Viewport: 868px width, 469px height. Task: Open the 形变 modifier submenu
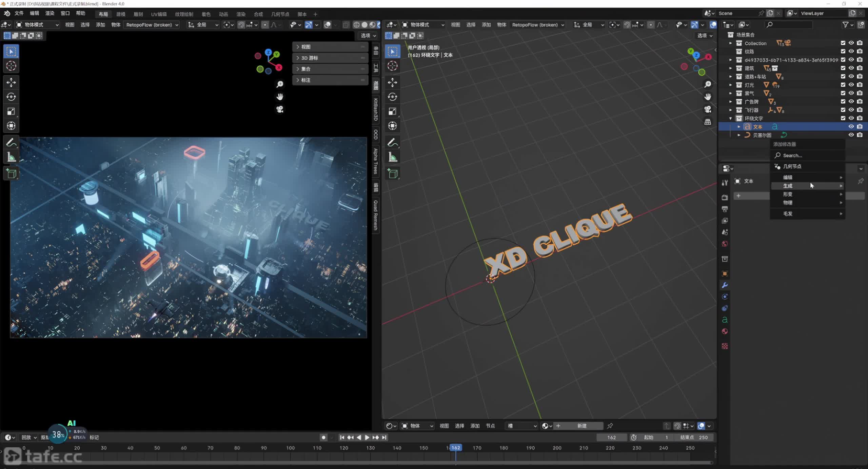808,194
